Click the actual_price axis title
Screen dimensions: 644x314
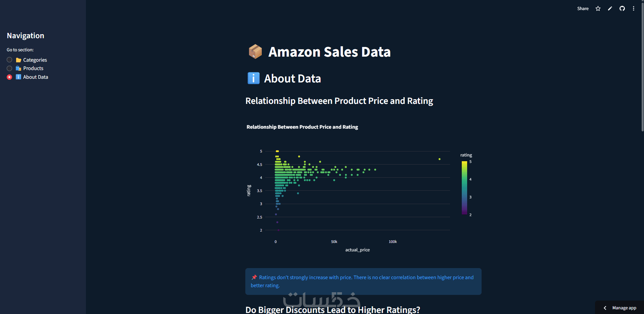point(357,250)
